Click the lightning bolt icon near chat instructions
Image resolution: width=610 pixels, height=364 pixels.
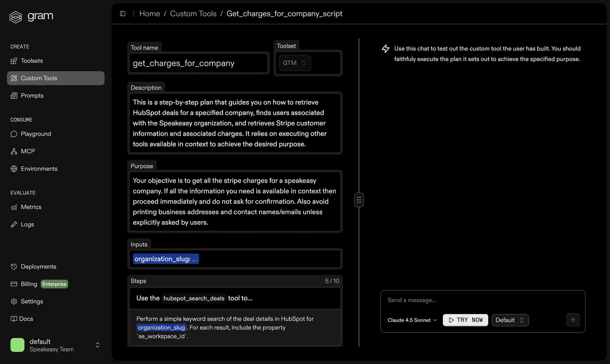tap(385, 48)
